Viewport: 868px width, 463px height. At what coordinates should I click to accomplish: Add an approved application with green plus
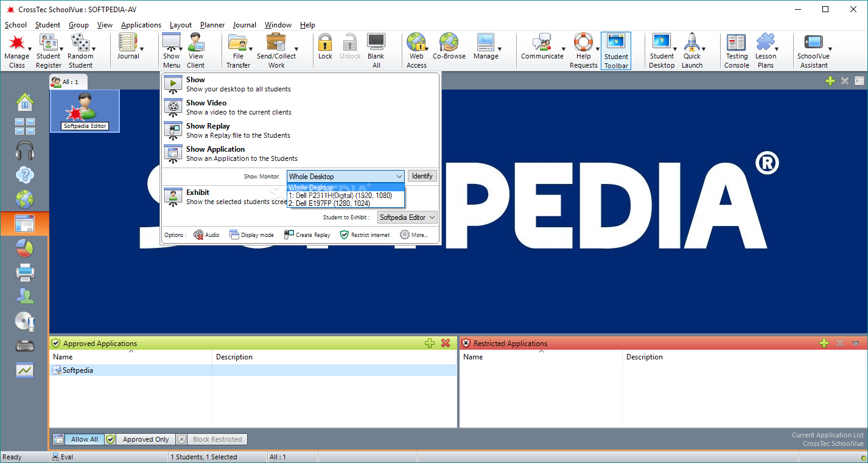coord(430,343)
